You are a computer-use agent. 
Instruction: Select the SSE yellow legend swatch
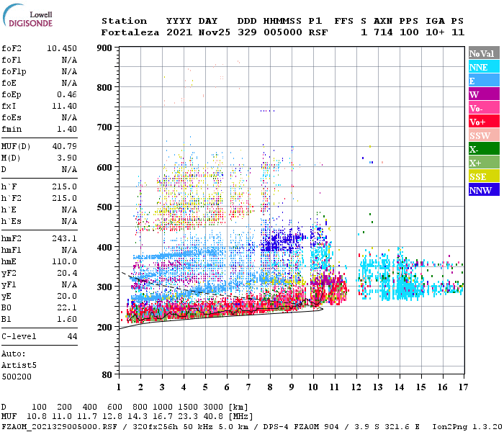pos(484,176)
